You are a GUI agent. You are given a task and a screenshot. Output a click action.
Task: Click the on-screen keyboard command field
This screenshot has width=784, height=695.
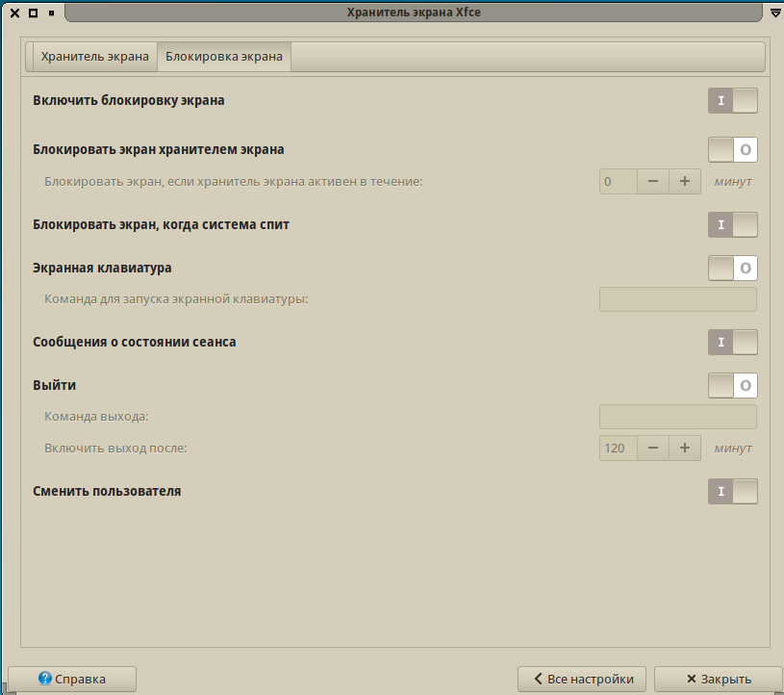(x=677, y=298)
